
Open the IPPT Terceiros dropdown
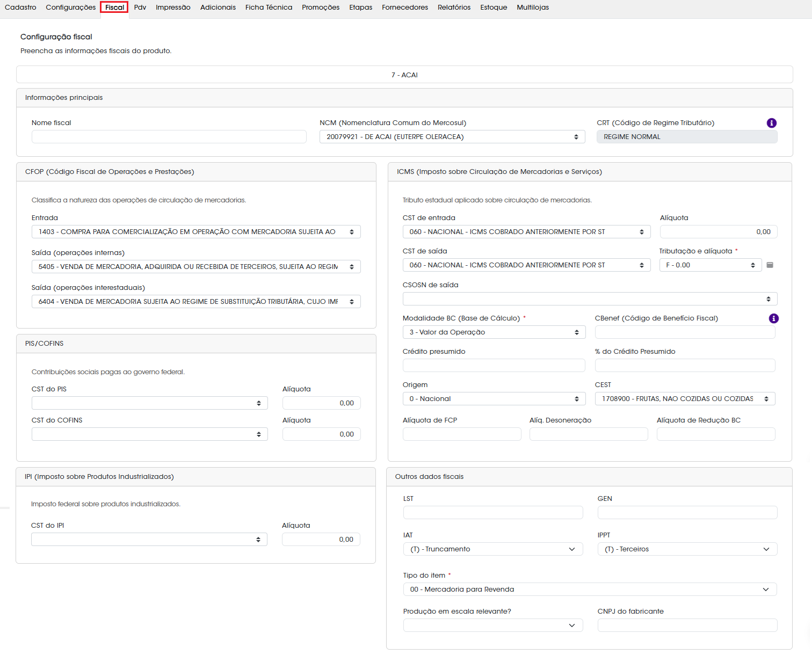tap(687, 549)
